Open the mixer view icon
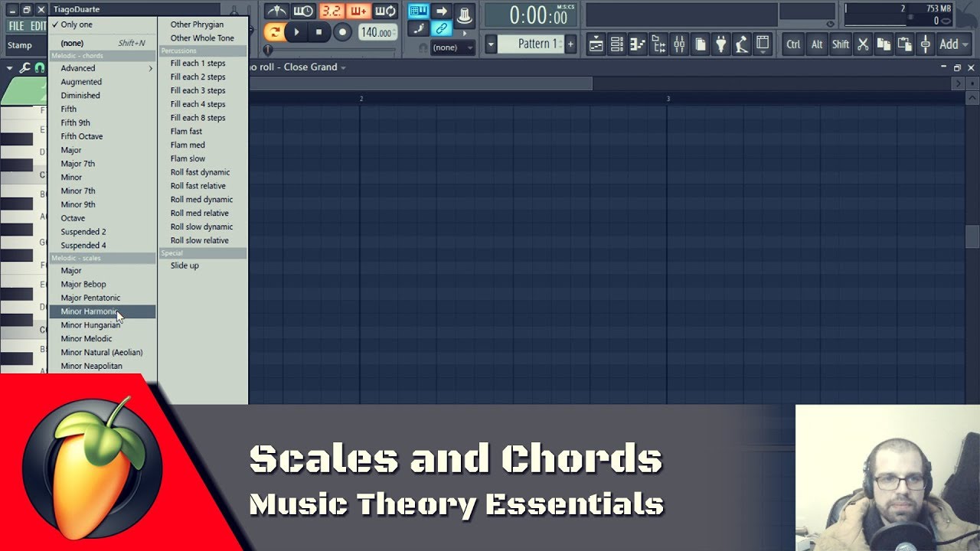The width and height of the screenshot is (980, 551). pos(679,44)
